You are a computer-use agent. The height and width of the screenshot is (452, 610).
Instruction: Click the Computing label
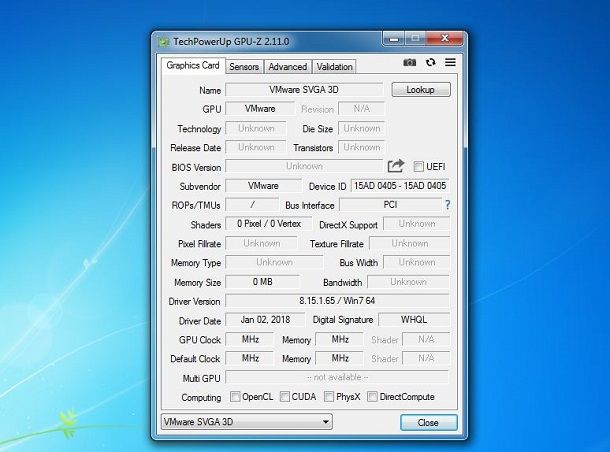(x=201, y=398)
